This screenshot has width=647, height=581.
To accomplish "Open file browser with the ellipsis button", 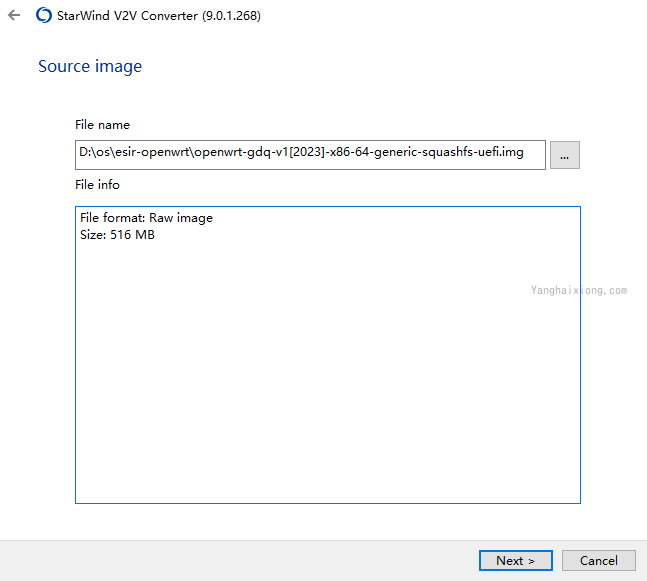I will tap(564, 155).
